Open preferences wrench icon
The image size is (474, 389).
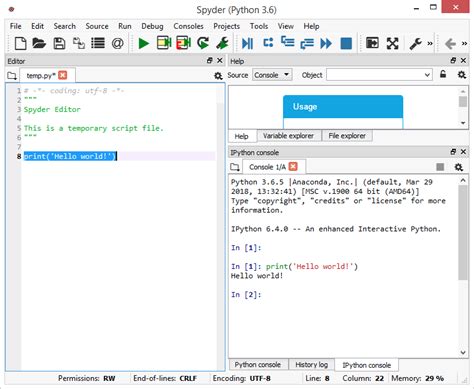415,43
